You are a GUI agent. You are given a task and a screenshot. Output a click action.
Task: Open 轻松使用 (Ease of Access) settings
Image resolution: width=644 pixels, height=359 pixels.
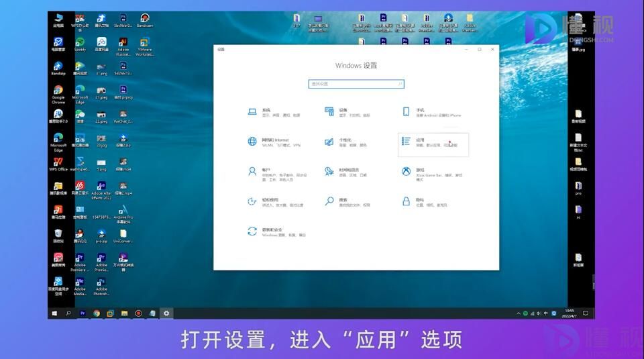[274, 202]
